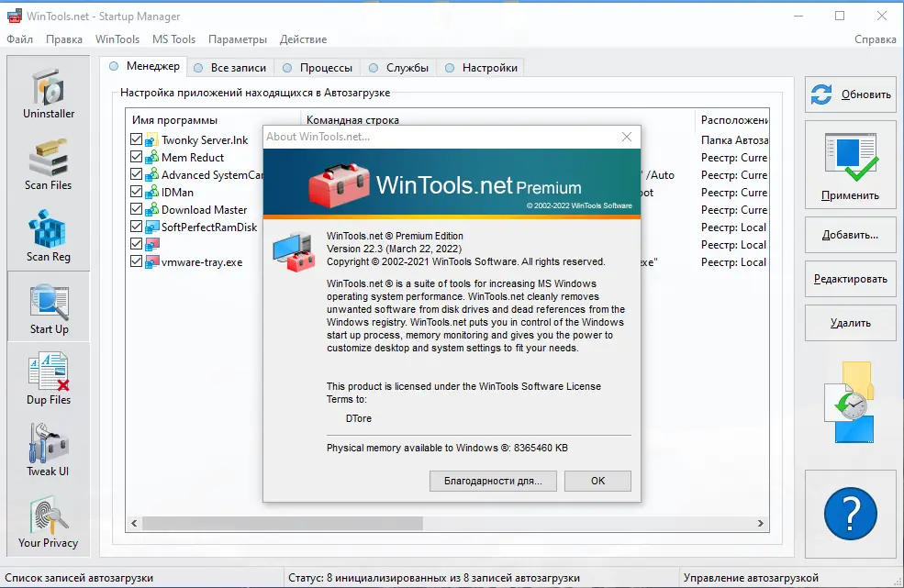Uncheck the vmware-tray.exe startup entry
The height and width of the screenshot is (588, 904).
point(136,261)
